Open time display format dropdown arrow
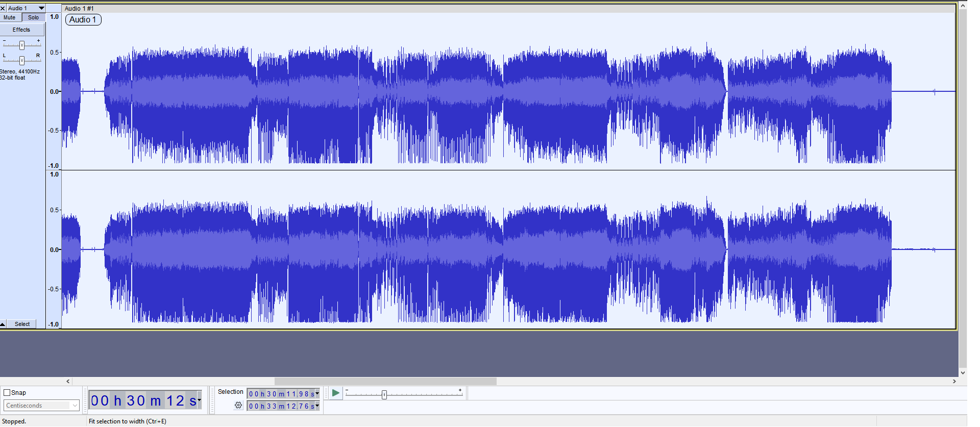Viewport: 980px width, 427px height. point(200,400)
